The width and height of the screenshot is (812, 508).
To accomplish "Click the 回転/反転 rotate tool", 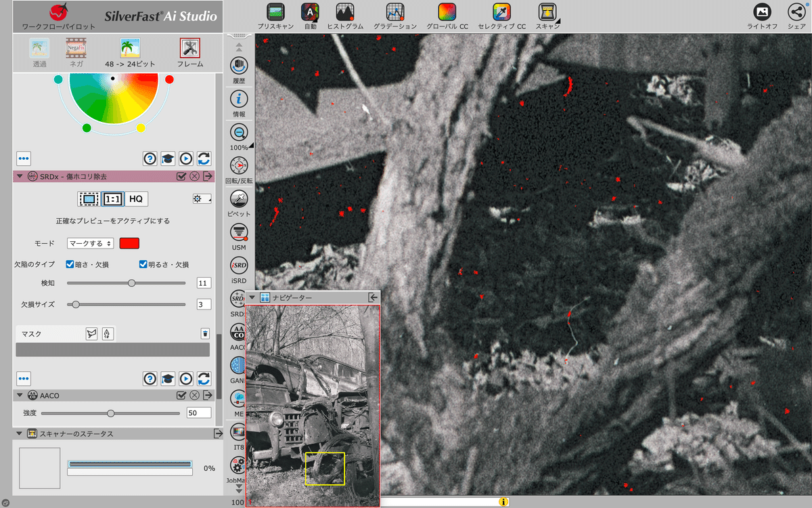I will coord(238,166).
